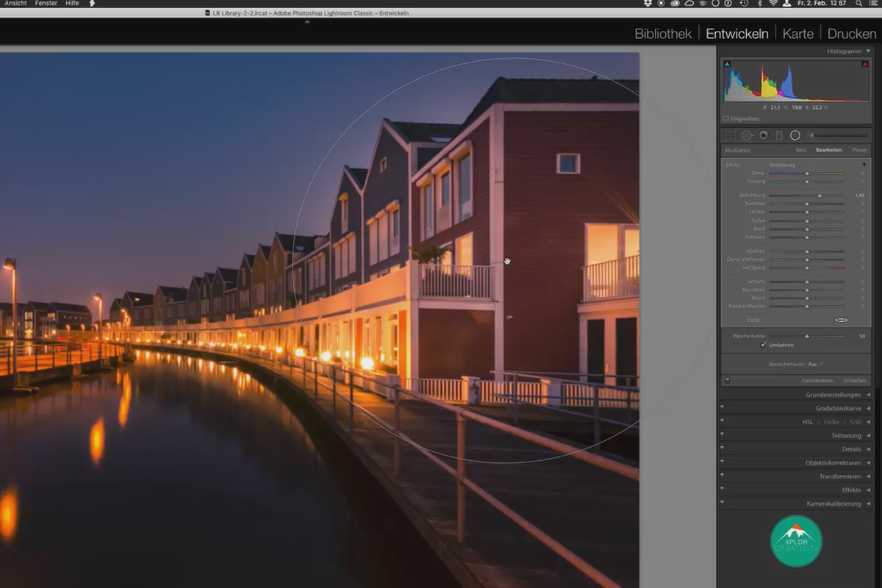Toggle Originalfoto checkbox under histogram
This screenshot has width=882, height=588.
click(726, 118)
